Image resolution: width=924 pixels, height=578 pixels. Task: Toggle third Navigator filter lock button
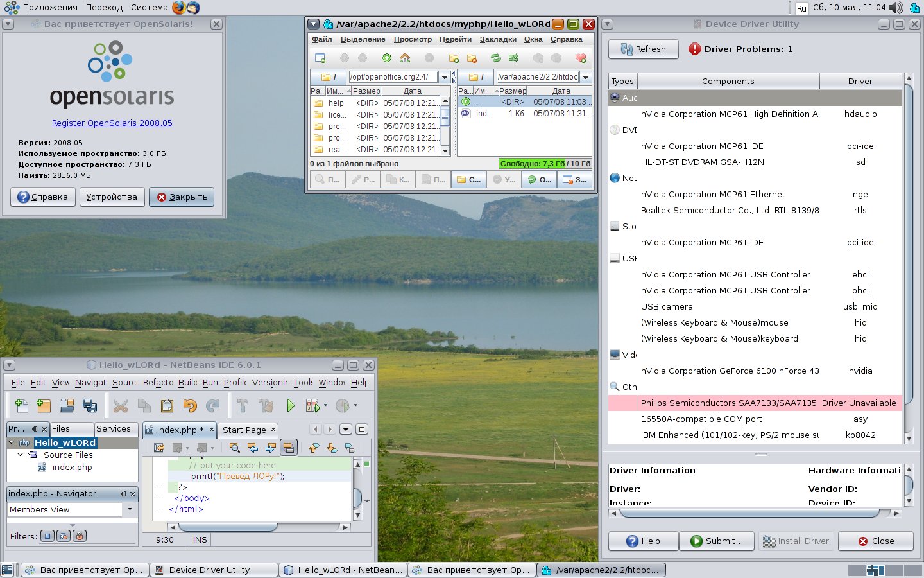[80, 536]
